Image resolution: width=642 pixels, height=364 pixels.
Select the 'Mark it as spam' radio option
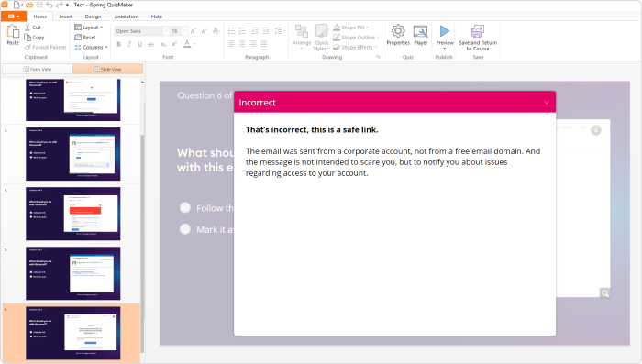185,229
